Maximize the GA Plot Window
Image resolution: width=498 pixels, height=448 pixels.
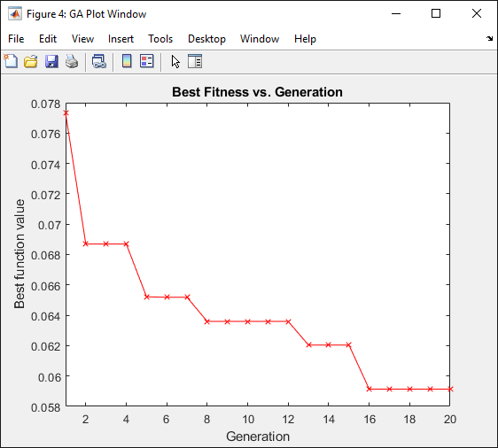(436, 13)
